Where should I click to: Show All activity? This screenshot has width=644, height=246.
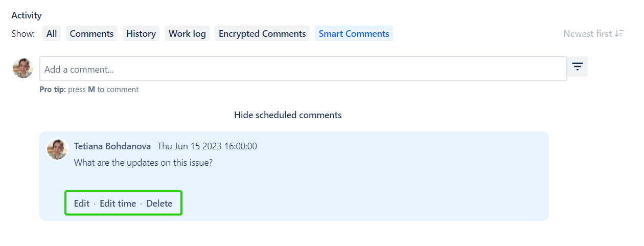[52, 34]
